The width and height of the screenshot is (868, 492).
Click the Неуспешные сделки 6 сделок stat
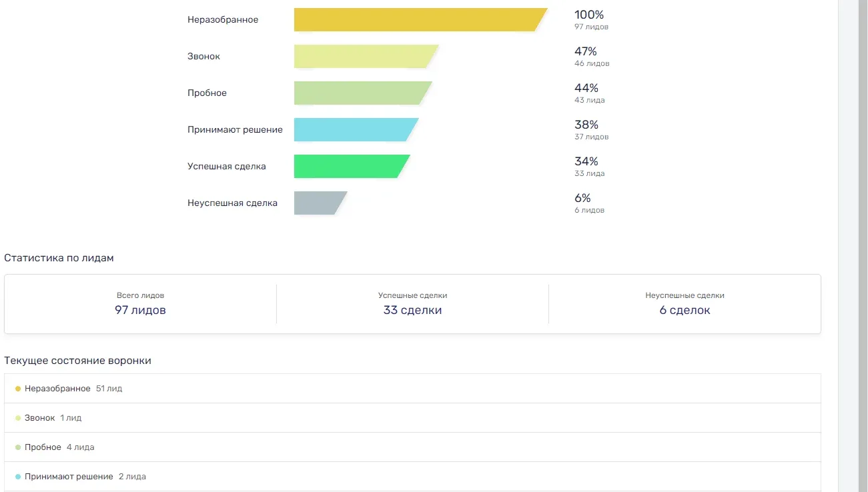685,304
